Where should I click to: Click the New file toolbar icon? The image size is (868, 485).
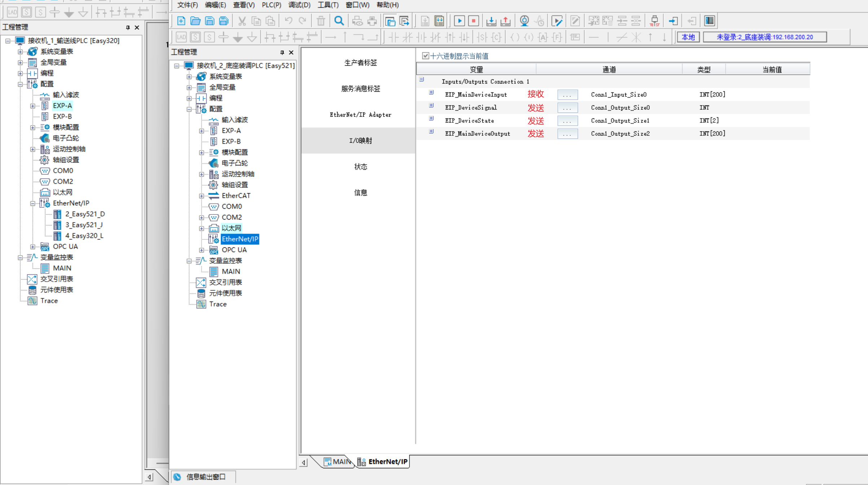[x=181, y=21]
